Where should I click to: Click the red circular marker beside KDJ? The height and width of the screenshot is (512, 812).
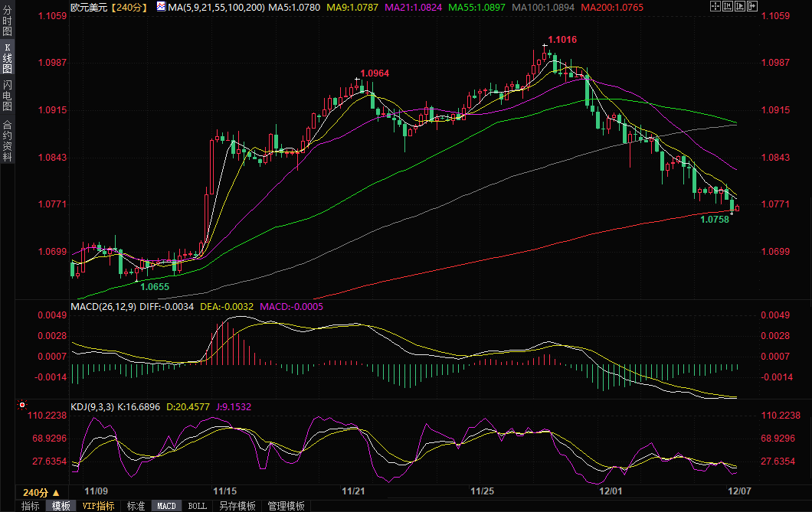tap(22, 404)
